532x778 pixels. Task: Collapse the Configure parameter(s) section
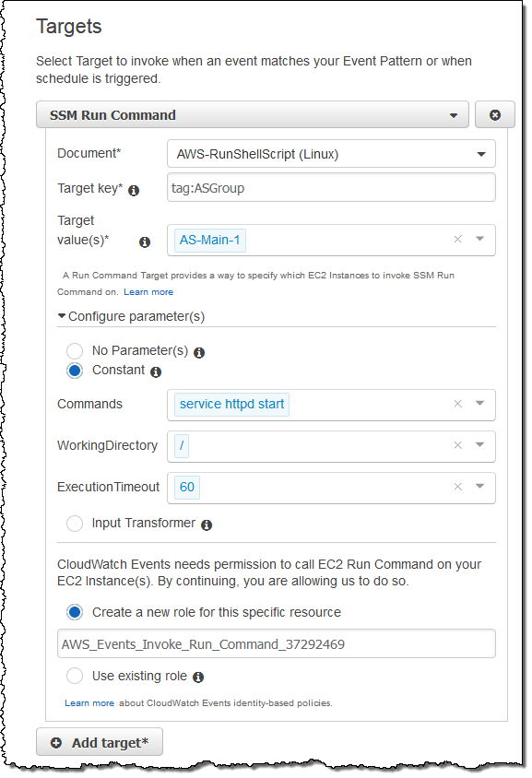tap(131, 316)
